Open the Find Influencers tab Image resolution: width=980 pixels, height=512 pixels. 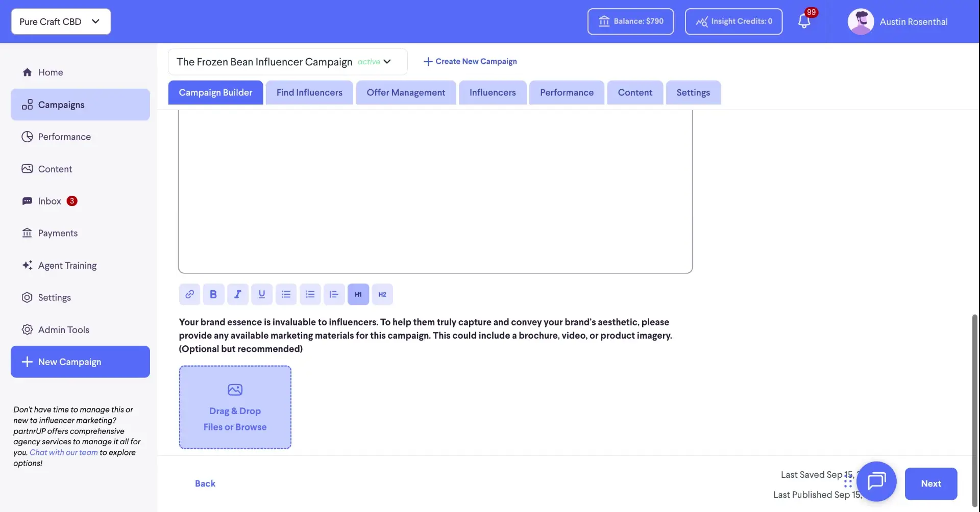click(309, 92)
